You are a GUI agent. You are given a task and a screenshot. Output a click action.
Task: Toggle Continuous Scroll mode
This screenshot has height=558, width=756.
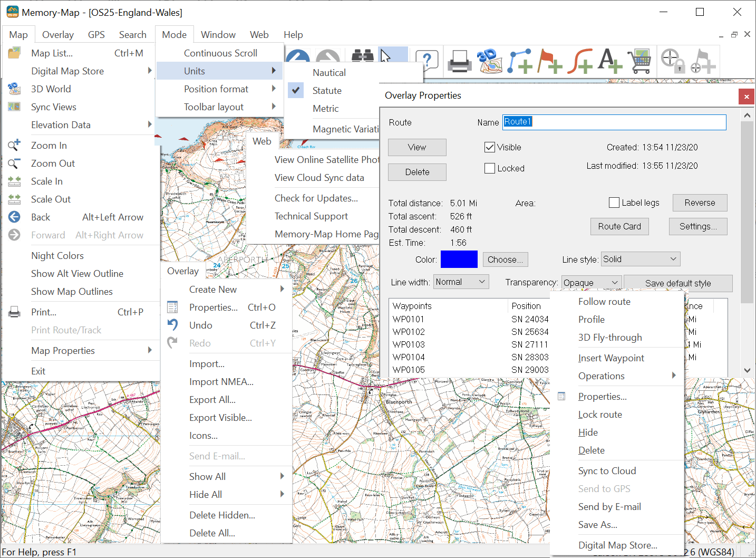coord(220,53)
